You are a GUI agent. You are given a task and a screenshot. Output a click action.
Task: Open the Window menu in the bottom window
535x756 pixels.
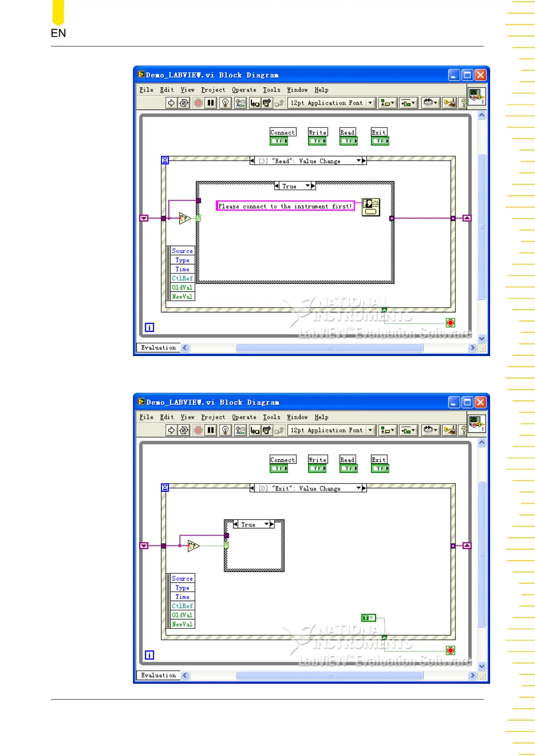click(x=297, y=417)
